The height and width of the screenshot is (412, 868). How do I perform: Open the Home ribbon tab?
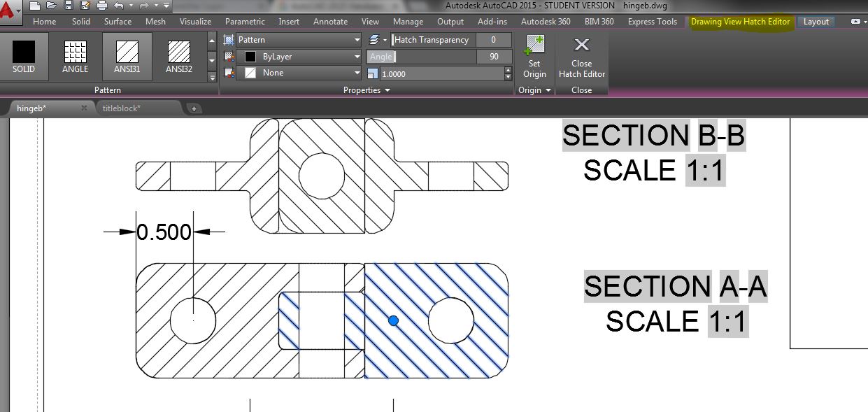click(x=44, y=22)
